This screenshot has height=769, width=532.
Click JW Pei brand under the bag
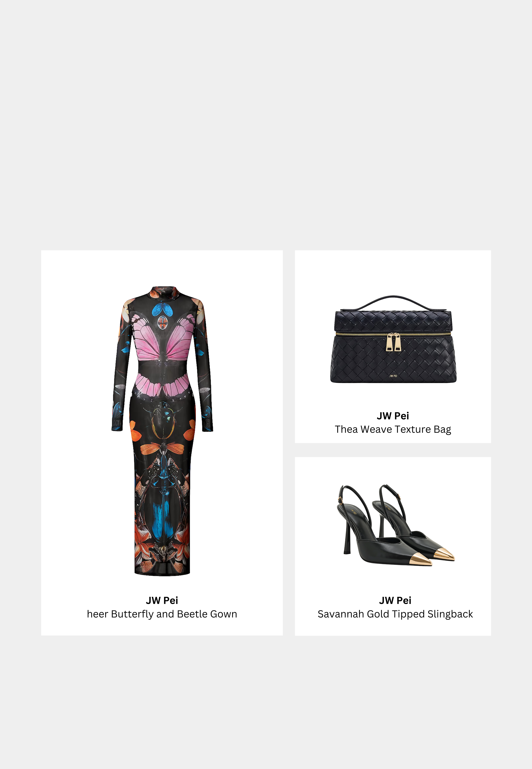point(393,416)
